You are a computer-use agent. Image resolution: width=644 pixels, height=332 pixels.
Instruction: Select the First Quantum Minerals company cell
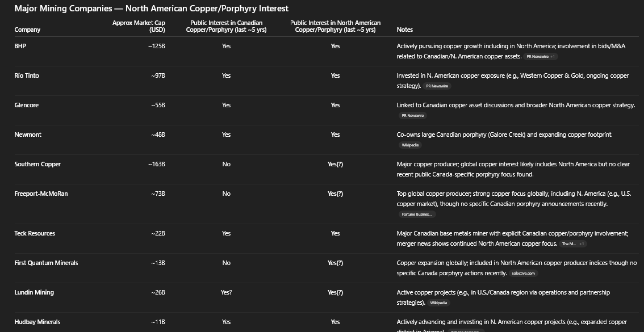point(46,263)
